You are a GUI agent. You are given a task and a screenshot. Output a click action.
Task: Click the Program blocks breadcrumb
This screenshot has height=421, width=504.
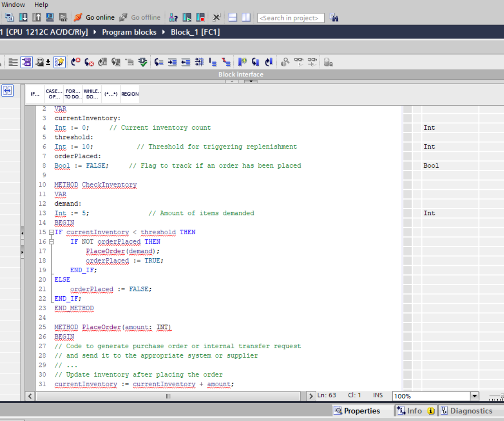click(x=129, y=32)
